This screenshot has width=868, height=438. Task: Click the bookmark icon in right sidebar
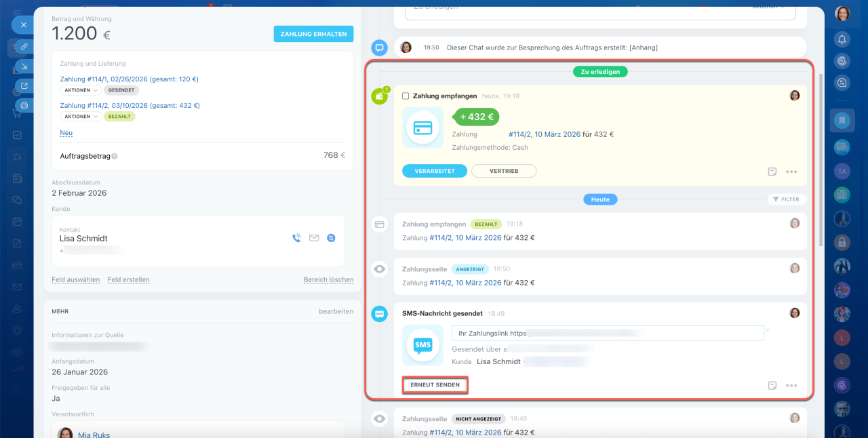[x=842, y=121]
